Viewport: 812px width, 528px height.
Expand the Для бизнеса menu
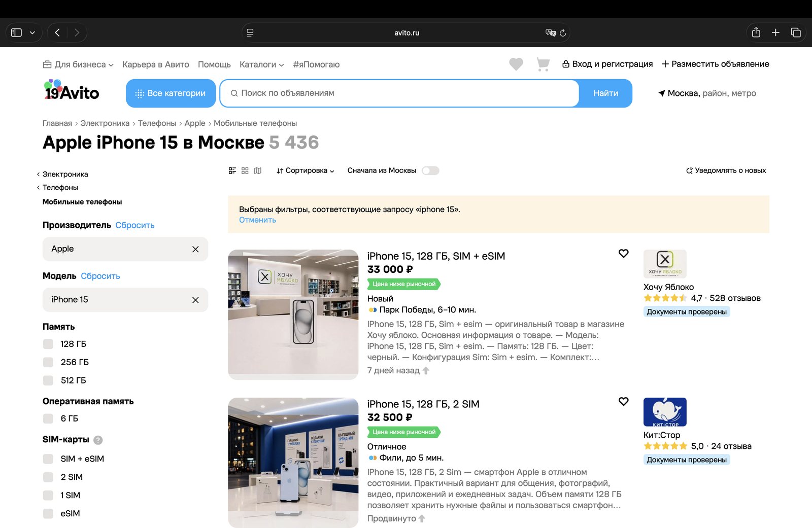tap(78, 64)
